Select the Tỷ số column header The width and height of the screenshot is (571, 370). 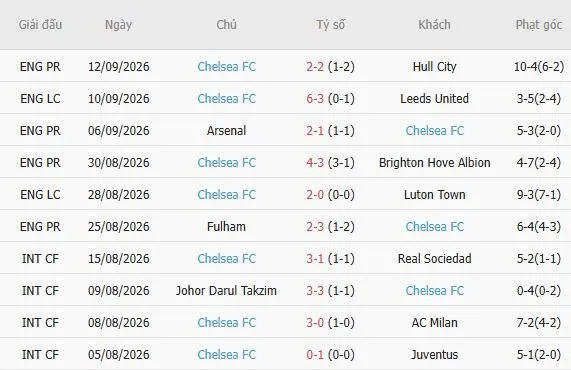[330, 25]
